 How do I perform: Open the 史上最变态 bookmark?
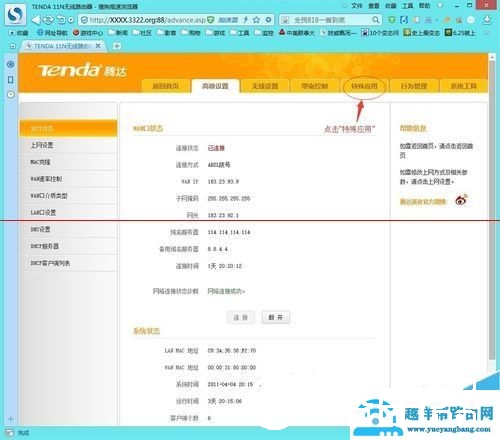(x=422, y=33)
